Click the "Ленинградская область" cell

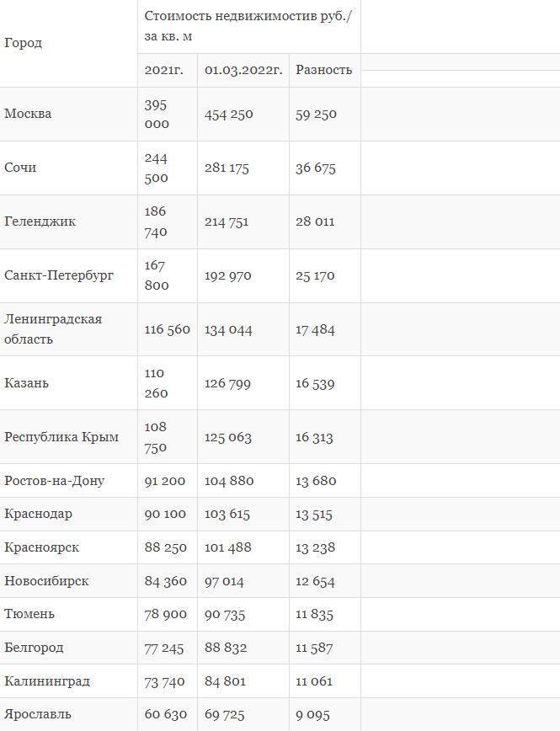tap(53, 328)
